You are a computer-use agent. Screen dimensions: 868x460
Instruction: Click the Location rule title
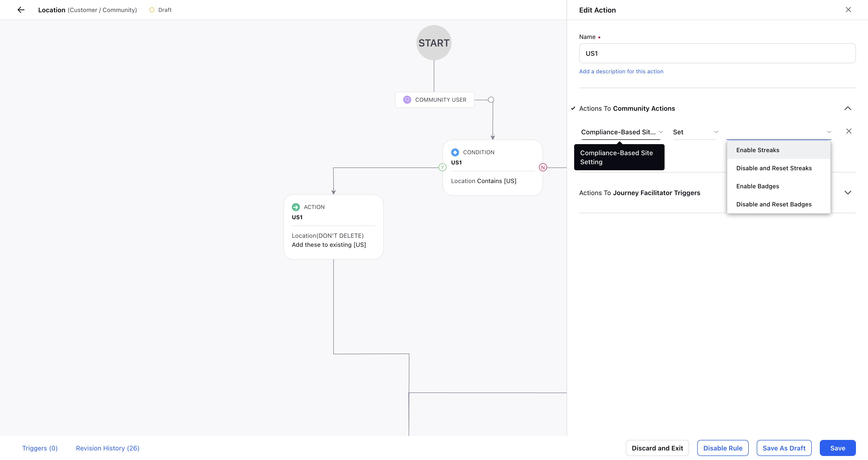pyautogui.click(x=51, y=10)
